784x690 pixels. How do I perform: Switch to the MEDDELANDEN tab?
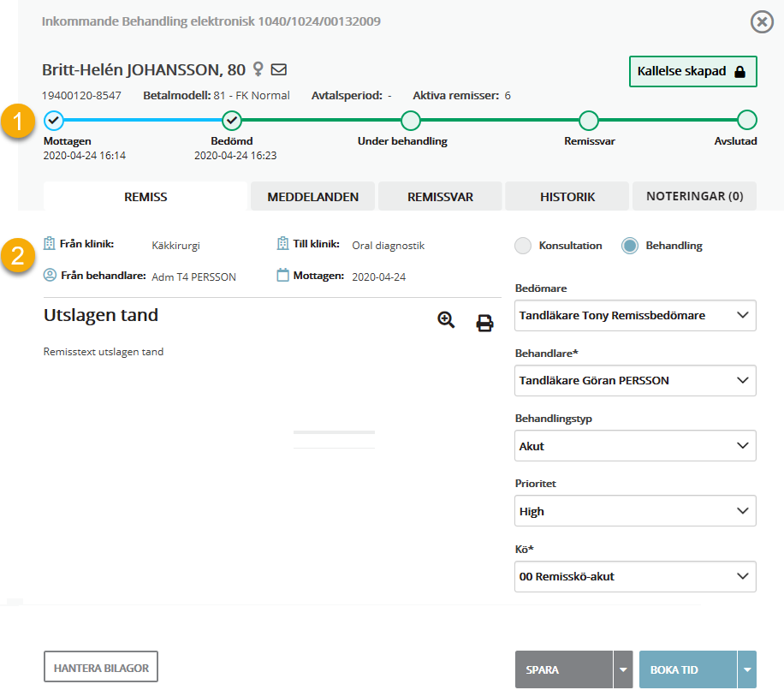[312, 197]
